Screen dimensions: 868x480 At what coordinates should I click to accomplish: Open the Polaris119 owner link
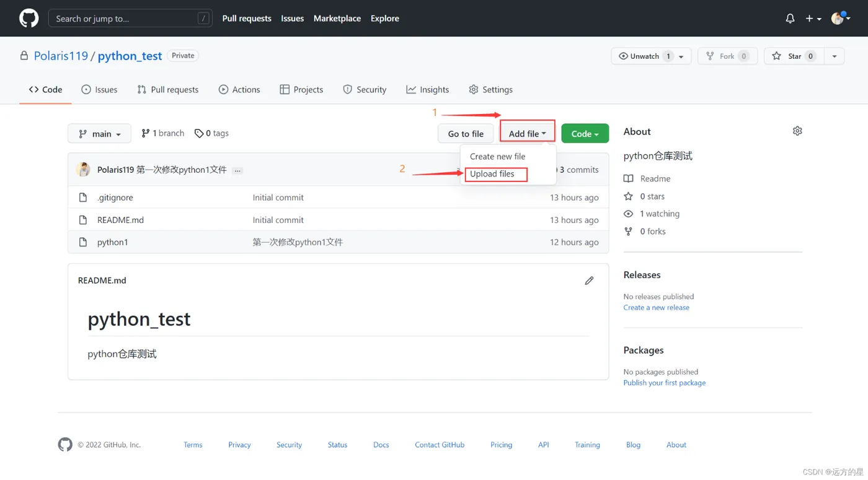pos(61,56)
